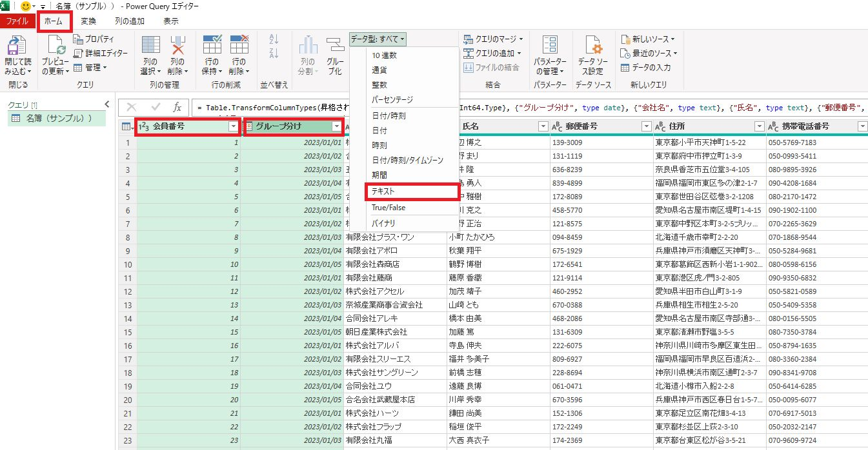The height and width of the screenshot is (450, 868).
Task: Click phone cell 050-5769-7183
Action: tap(817, 142)
